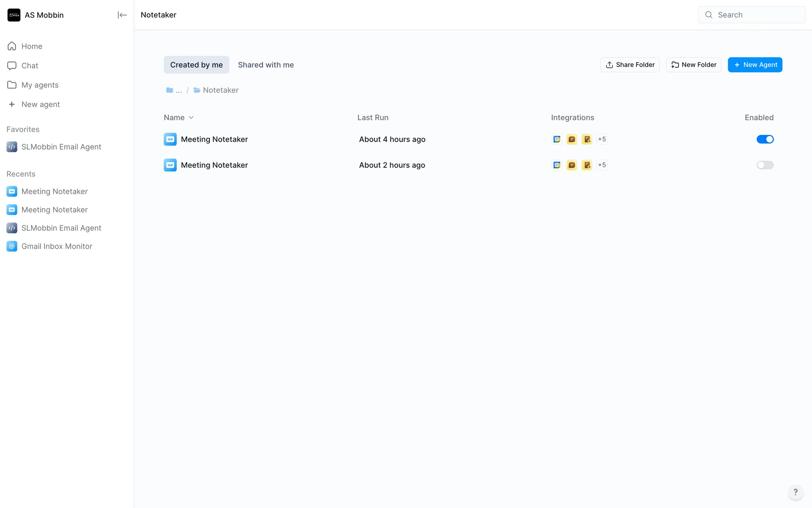The height and width of the screenshot is (508, 812).
Task: Click the AS Mobbin workspace logo
Action: tap(14, 15)
